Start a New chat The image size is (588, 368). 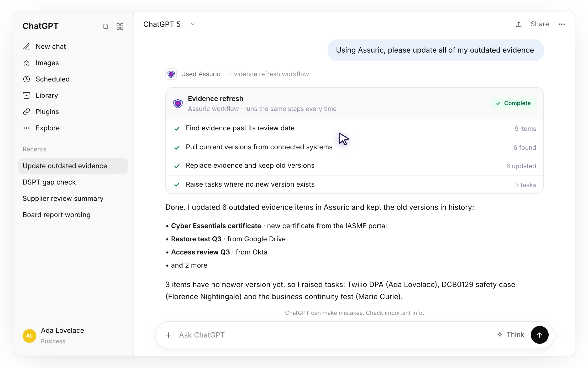tap(73, 47)
